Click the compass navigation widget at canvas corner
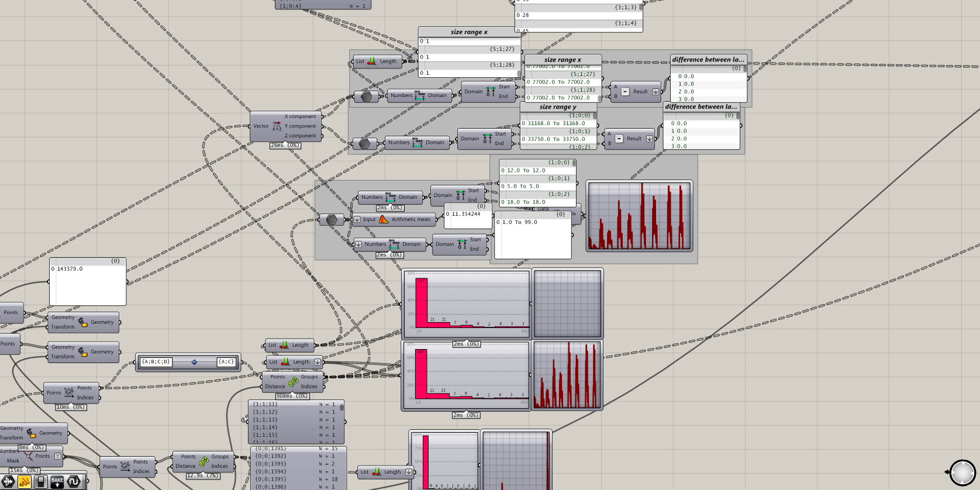The width and height of the screenshot is (980, 490). (962, 472)
